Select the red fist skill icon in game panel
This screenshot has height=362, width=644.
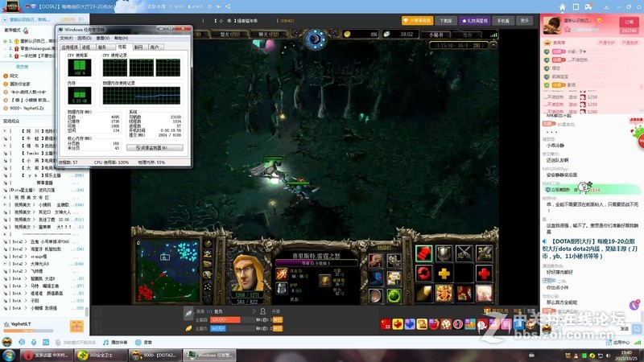[x=423, y=253]
